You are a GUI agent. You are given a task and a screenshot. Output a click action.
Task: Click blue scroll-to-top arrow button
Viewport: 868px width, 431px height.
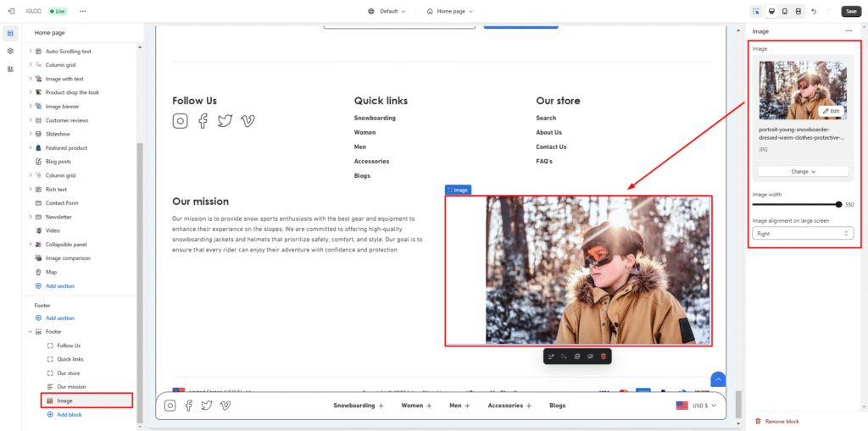718,379
